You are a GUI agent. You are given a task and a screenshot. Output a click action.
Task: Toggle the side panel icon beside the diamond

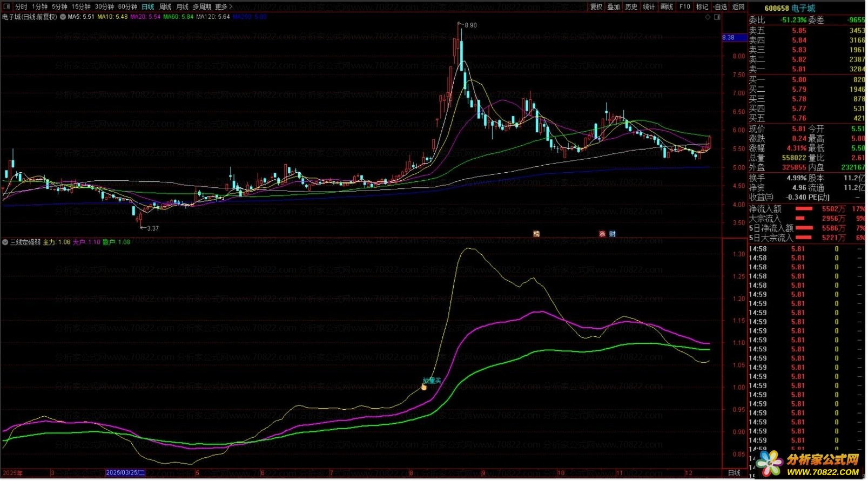[718, 17]
